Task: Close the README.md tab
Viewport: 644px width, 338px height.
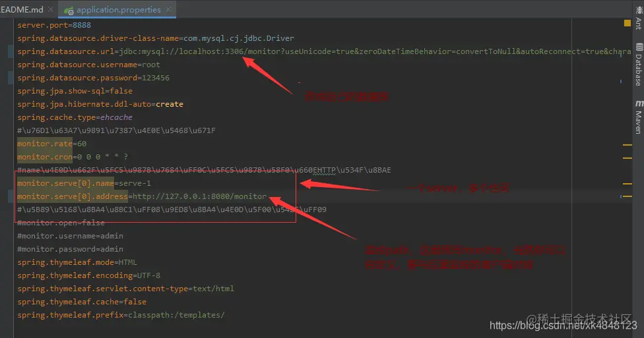Action: (x=51, y=9)
